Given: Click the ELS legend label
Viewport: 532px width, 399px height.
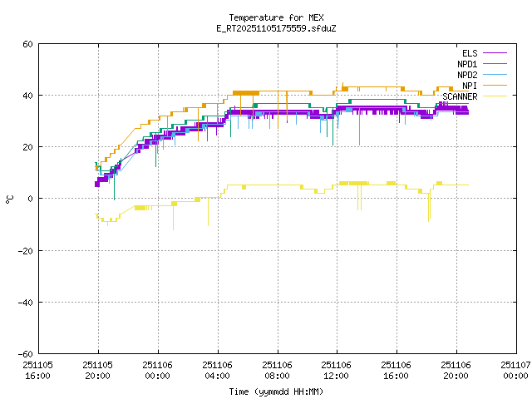Looking at the screenshot, I should 470,53.
